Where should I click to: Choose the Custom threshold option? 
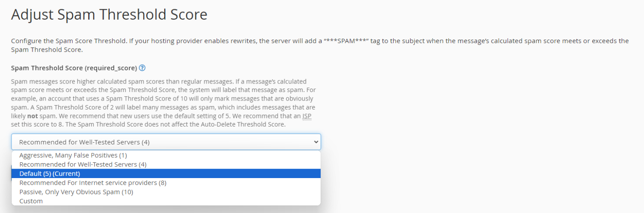[166, 201]
